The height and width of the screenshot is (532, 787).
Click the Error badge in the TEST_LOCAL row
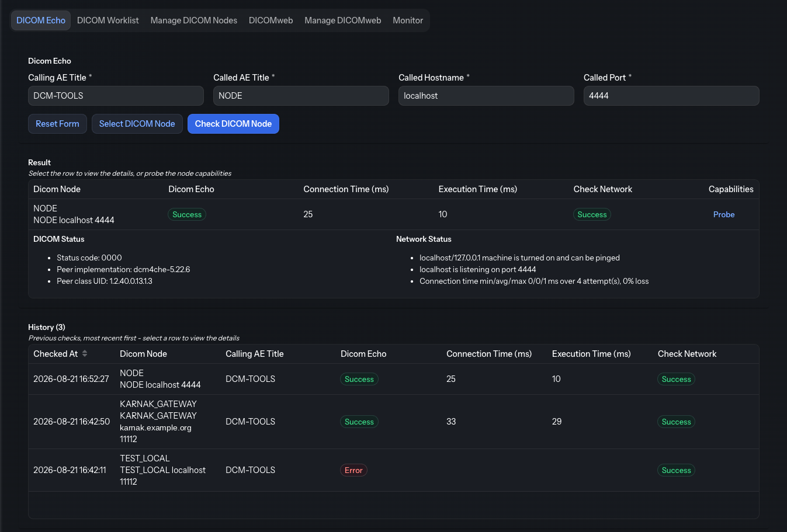coord(353,470)
